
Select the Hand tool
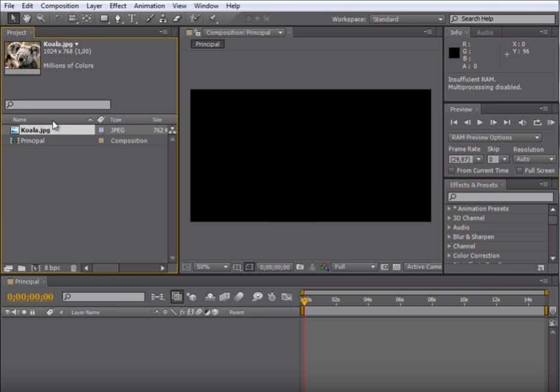(x=27, y=18)
